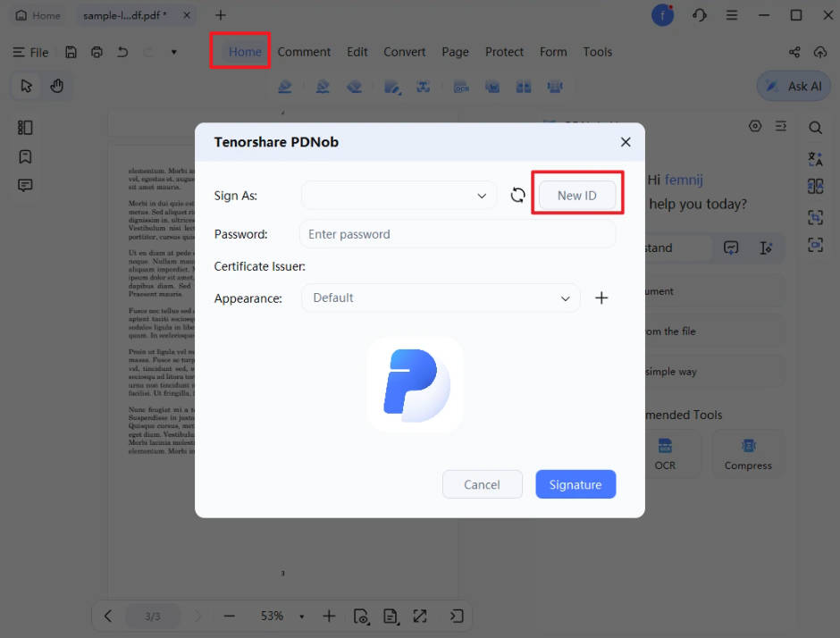Close the Tenorshare PDNob dialog
This screenshot has width=840, height=638.
626,142
